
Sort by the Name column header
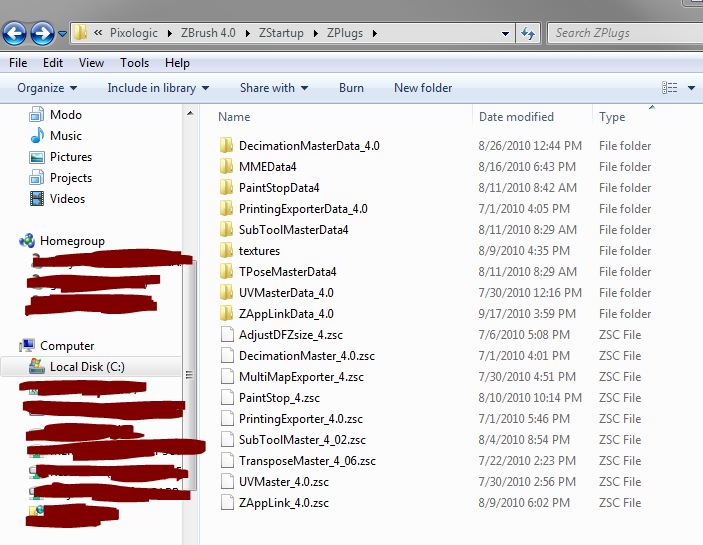[x=234, y=117]
